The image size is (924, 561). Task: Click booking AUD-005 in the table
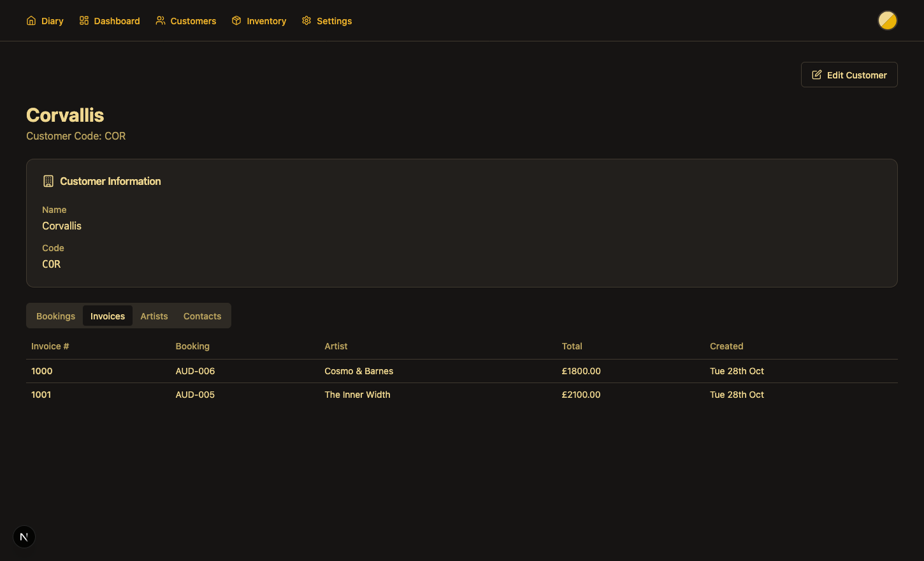pos(195,395)
